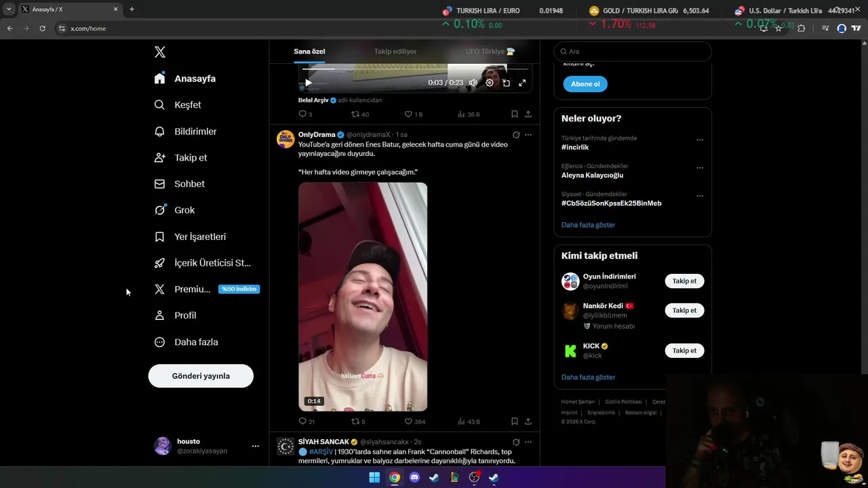
Task: Play the Belal Arşiv video
Action: (309, 83)
